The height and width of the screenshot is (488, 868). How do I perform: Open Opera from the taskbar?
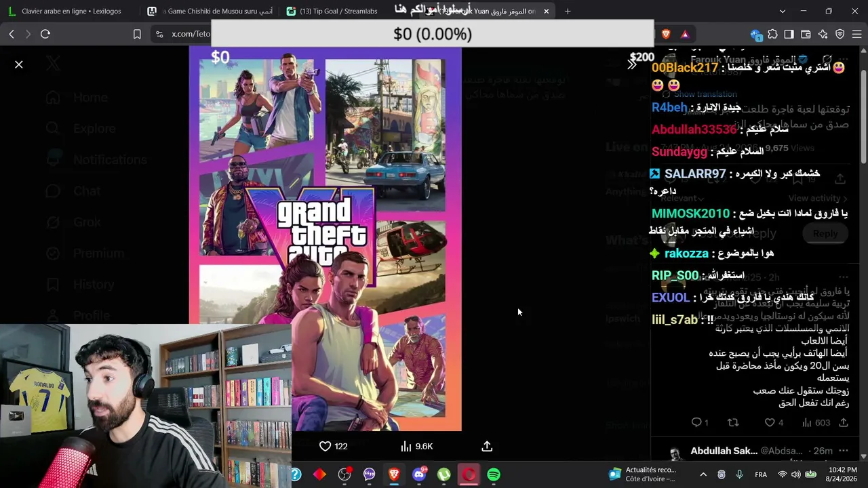(469, 474)
